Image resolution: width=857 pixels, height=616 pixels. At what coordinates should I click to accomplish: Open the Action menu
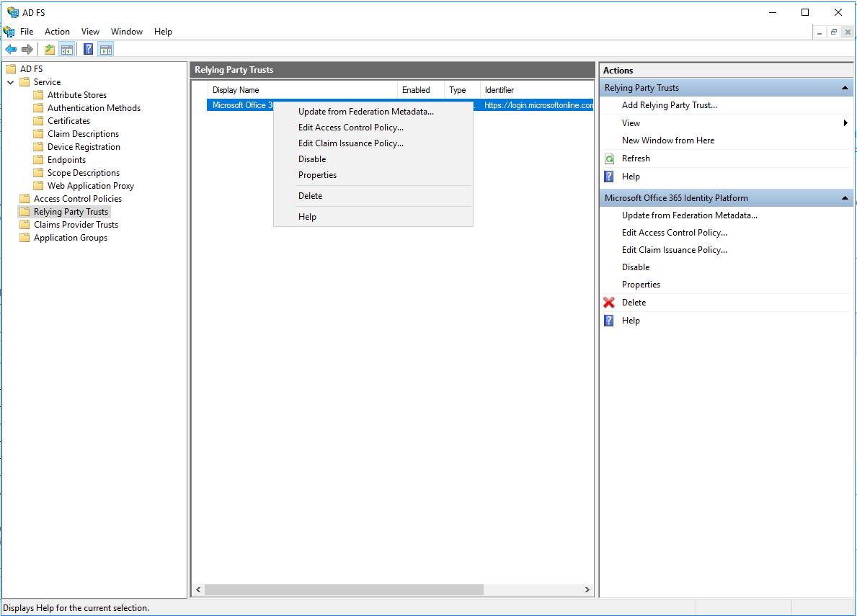(x=58, y=32)
